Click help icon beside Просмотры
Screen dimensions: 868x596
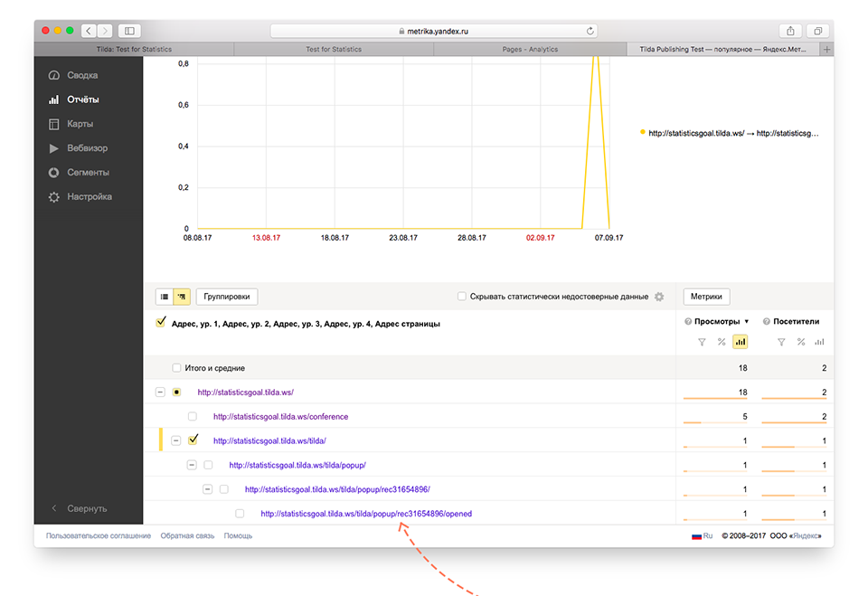tap(688, 322)
